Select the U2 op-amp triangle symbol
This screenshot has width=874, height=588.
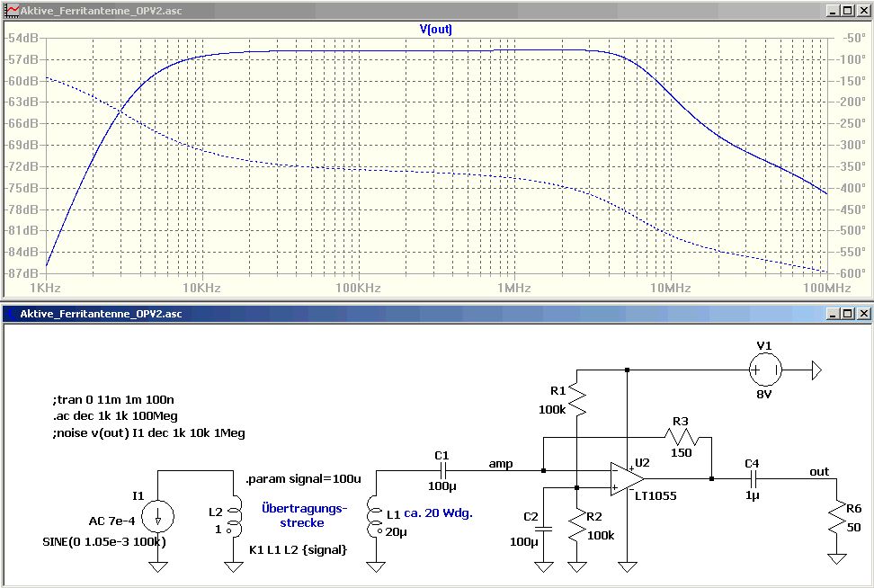coord(628,478)
